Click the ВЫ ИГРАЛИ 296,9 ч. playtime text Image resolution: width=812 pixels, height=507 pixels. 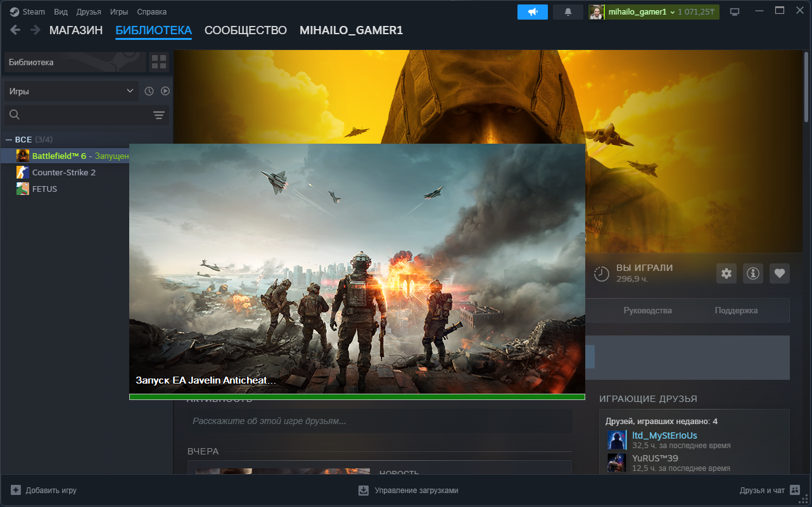tap(645, 273)
